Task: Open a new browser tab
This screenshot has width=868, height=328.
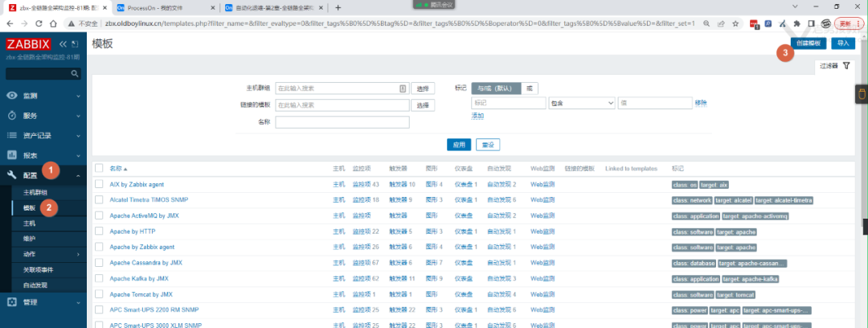Action: pyautogui.click(x=338, y=8)
